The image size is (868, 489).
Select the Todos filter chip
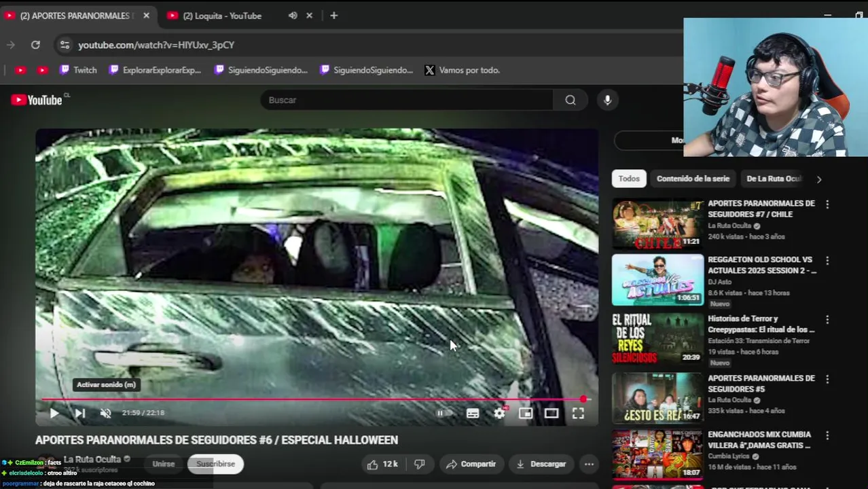coord(629,179)
